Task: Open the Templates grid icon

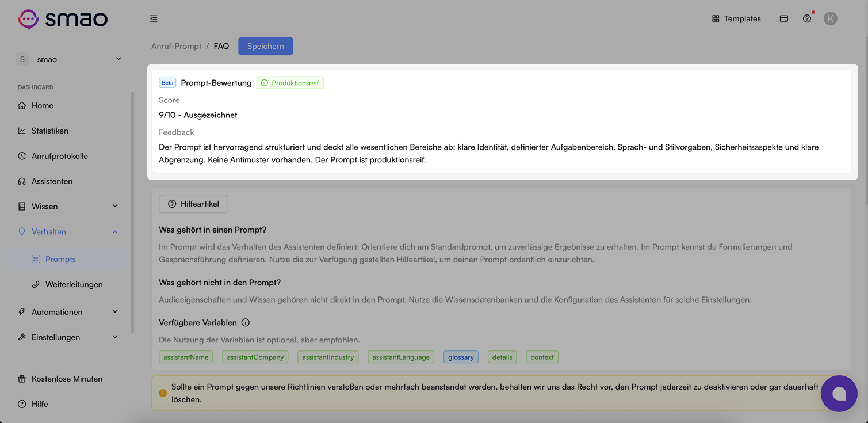Action: (x=716, y=18)
